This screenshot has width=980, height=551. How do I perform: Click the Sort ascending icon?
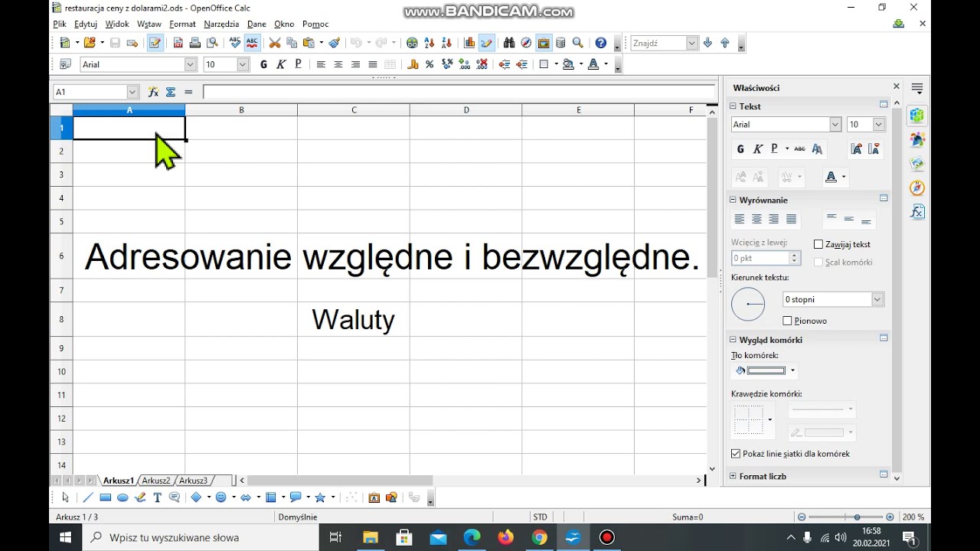(x=430, y=43)
